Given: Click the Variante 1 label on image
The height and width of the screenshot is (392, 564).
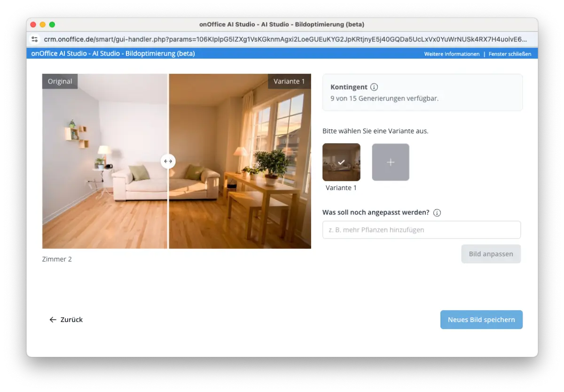Looking at the screenshot, I should (x=289, y=81).
